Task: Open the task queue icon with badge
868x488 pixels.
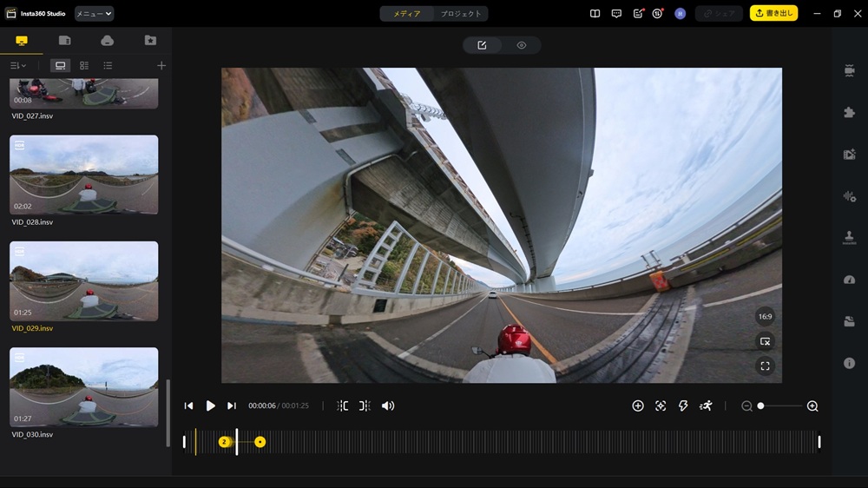Action: 658,13
